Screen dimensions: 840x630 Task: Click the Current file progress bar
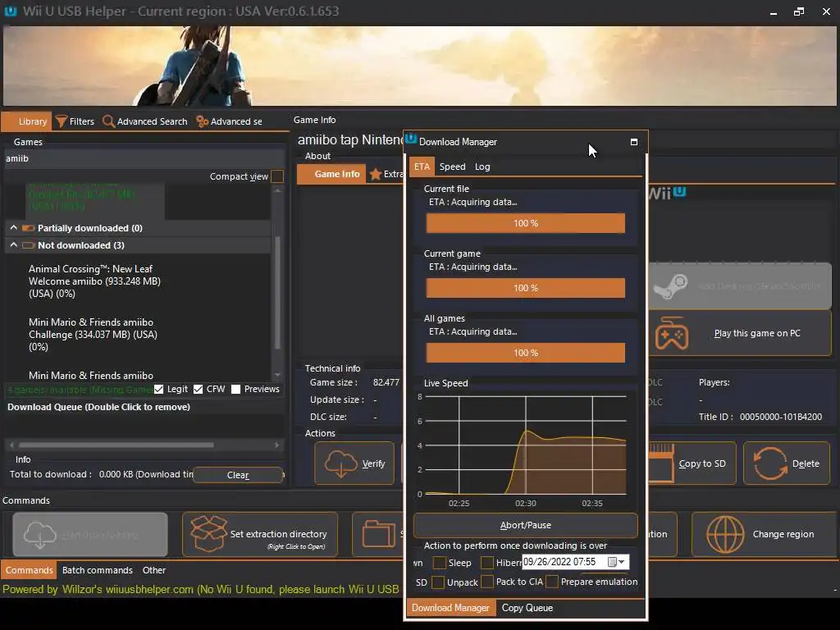526,223
